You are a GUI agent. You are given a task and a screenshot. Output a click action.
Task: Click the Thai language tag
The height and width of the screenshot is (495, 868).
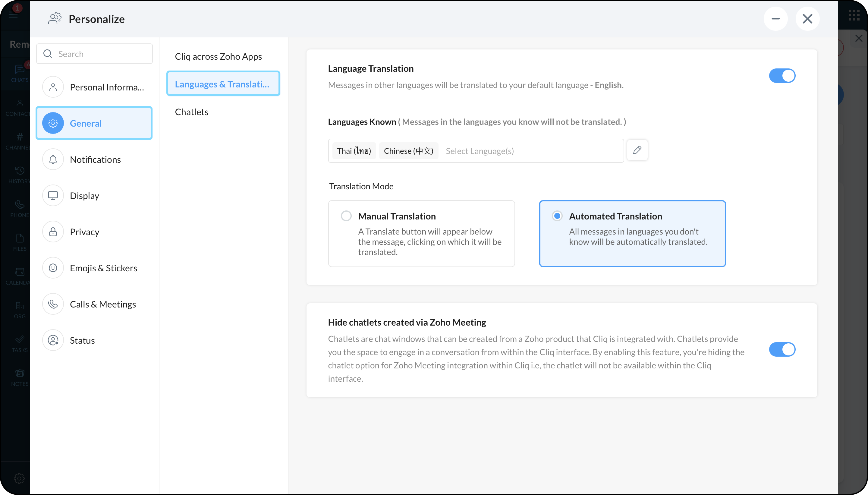tap(354, 151)
